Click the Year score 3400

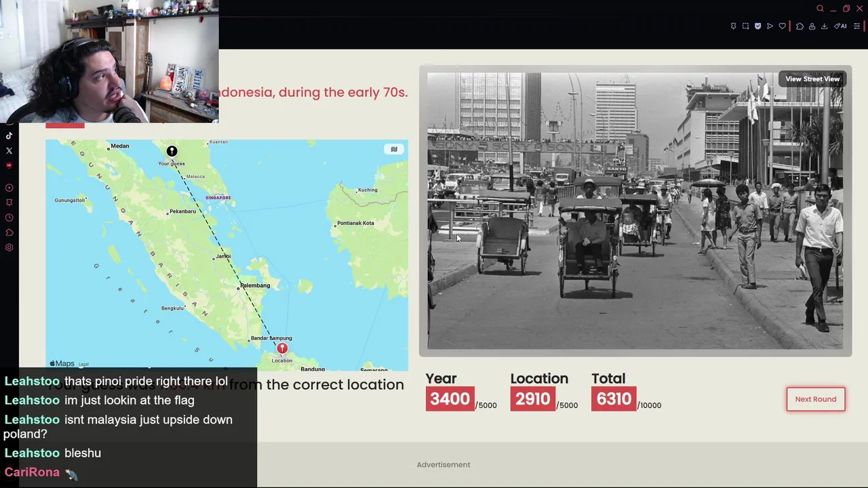click(x=450, y=399)
